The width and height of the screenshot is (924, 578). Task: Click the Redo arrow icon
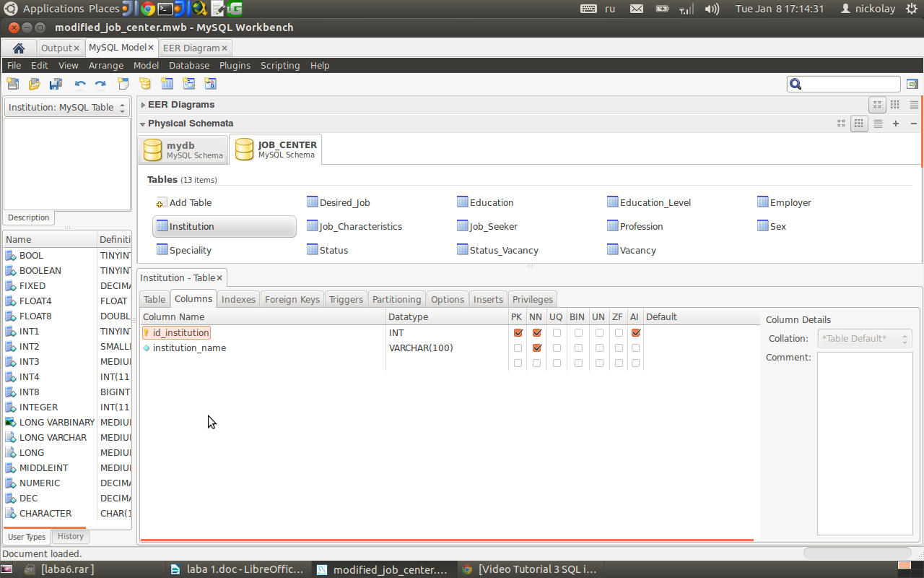pyautogui.click(x=100, y=84)
